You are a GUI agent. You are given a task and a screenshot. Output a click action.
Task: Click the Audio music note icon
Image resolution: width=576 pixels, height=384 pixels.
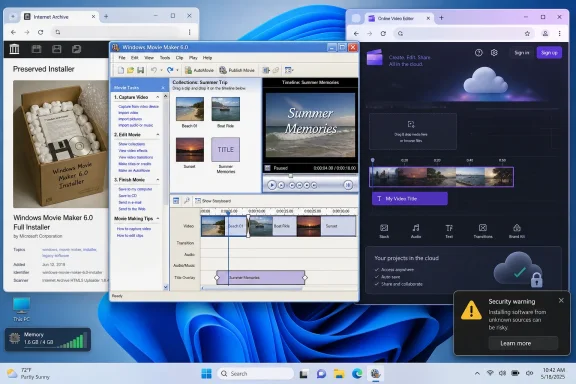point(415,231)
